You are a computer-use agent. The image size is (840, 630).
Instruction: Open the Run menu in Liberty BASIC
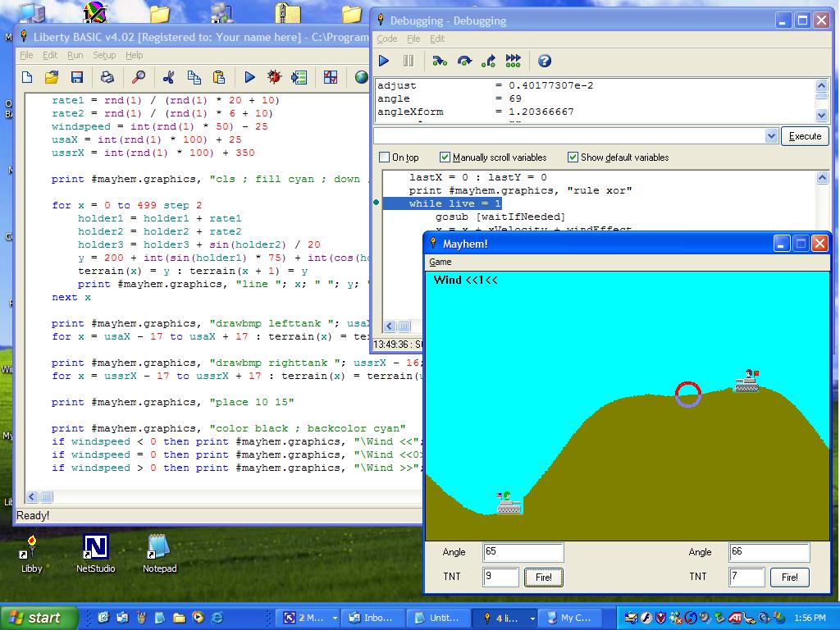[75, 55]
